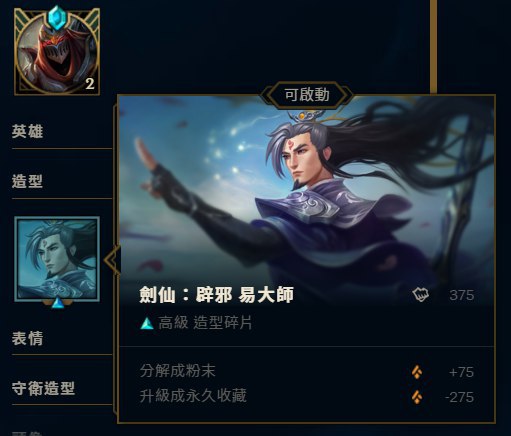Click the tooltip pointer arrow beside thumbnail
This screenshot has width=511, height=436.
112,260
